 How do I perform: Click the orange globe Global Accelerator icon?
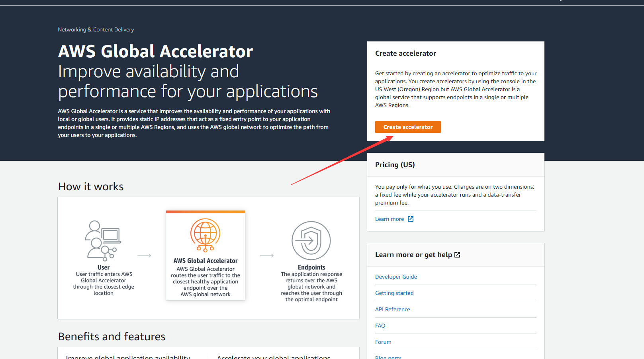(205, 235)
